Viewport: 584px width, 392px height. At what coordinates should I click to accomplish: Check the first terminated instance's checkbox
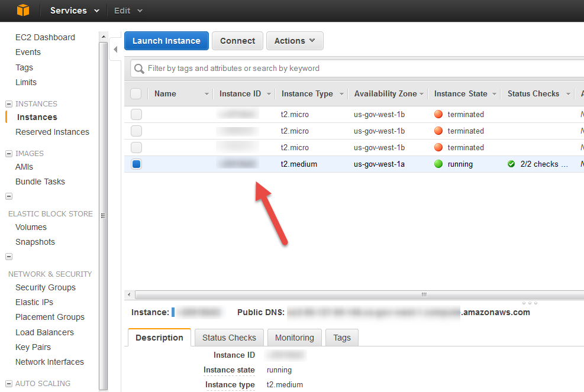click(135, 114)
